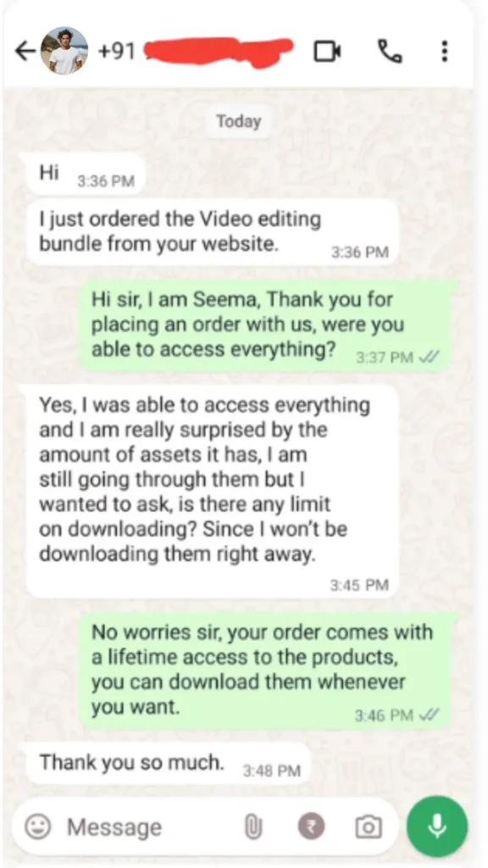Tap the 'Today' date label
Viewport: 488px width, 868px height.
tap(238, 121)
